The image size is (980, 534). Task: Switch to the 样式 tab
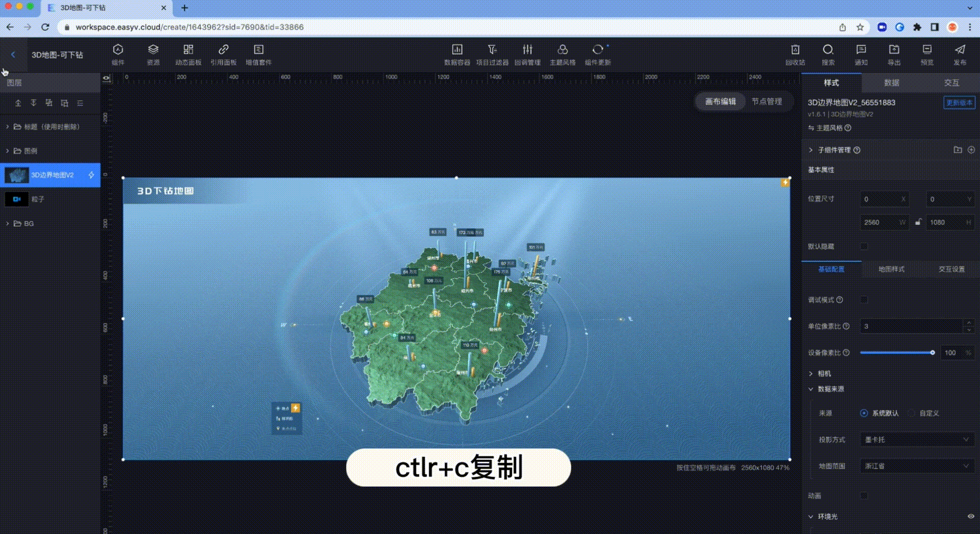tap(831, 83)
